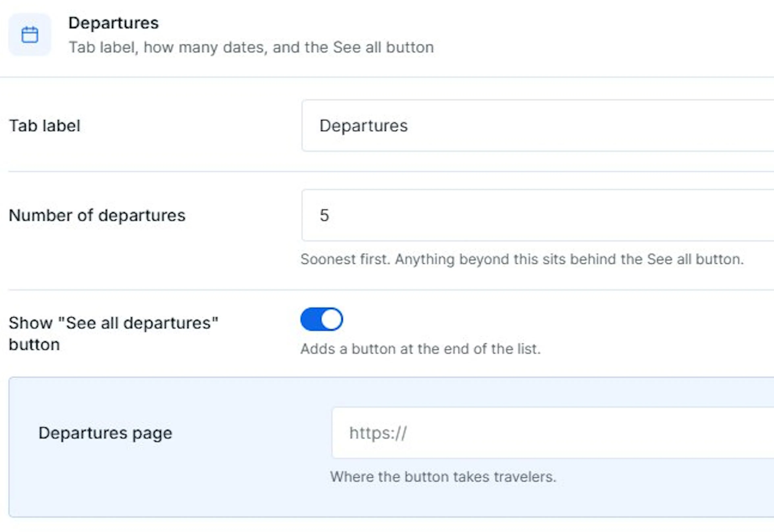Click the value 5 in departures count
The width and height of the screenshot is (774, 532).
coord(325,215)
